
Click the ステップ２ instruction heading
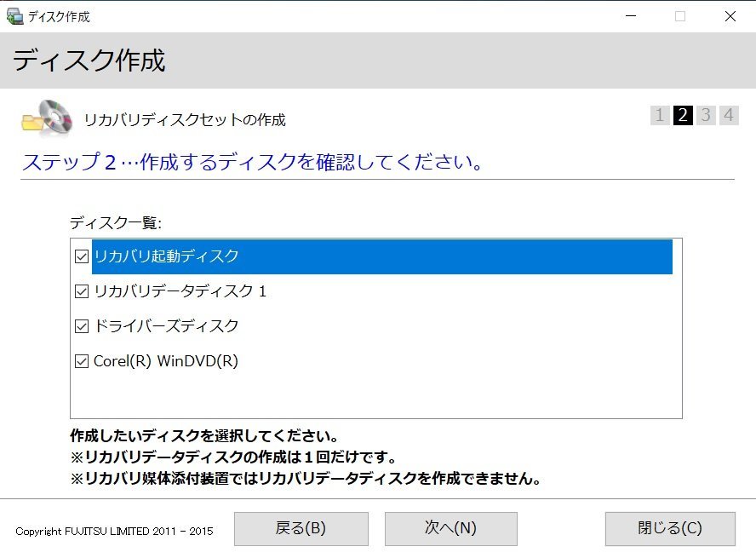(x=252, y=162)
